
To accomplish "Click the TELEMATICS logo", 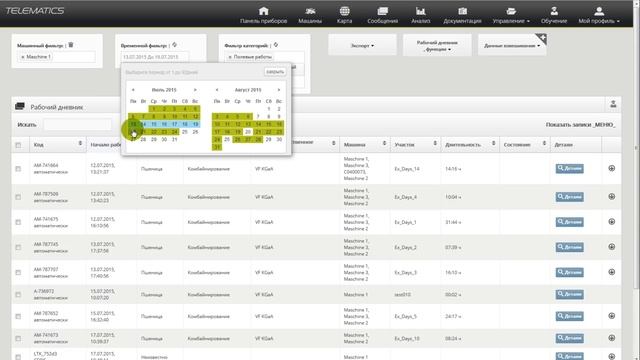I will pos(35,11).
